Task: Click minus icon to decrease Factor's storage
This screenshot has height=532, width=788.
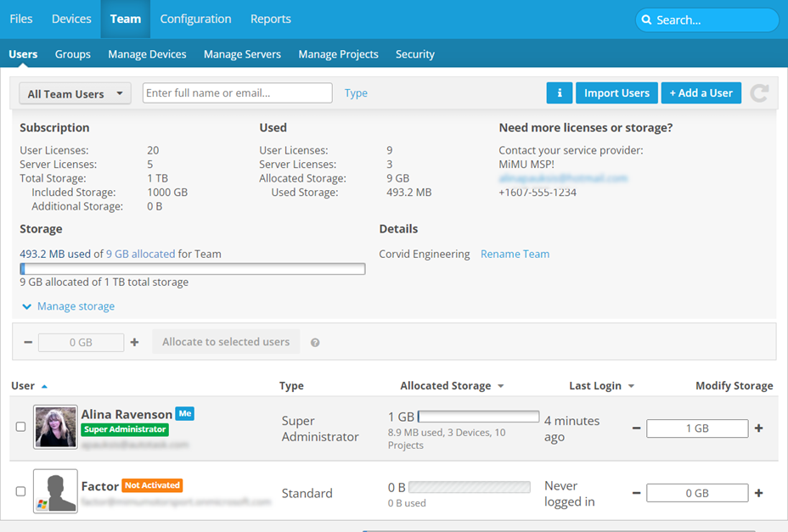Action: coord(636,493)
